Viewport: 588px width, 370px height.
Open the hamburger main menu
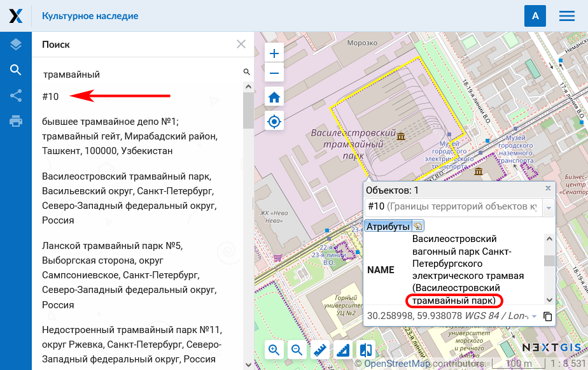click(x=567, y=16)
